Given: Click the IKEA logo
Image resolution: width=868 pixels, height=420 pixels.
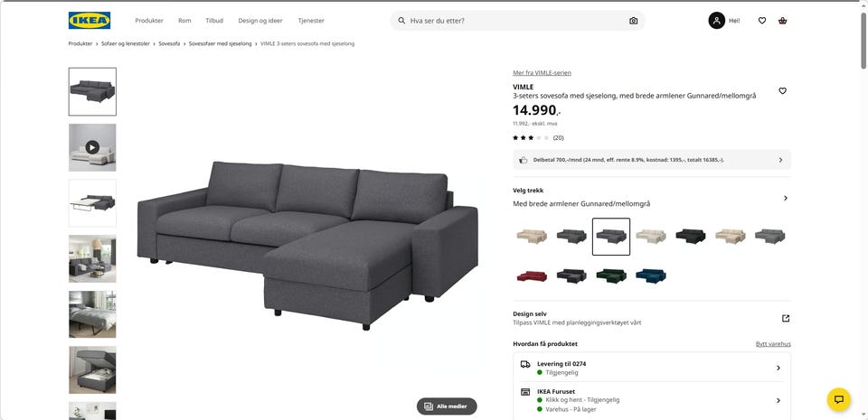Looking at the screenshot, I should pos(90,21).
